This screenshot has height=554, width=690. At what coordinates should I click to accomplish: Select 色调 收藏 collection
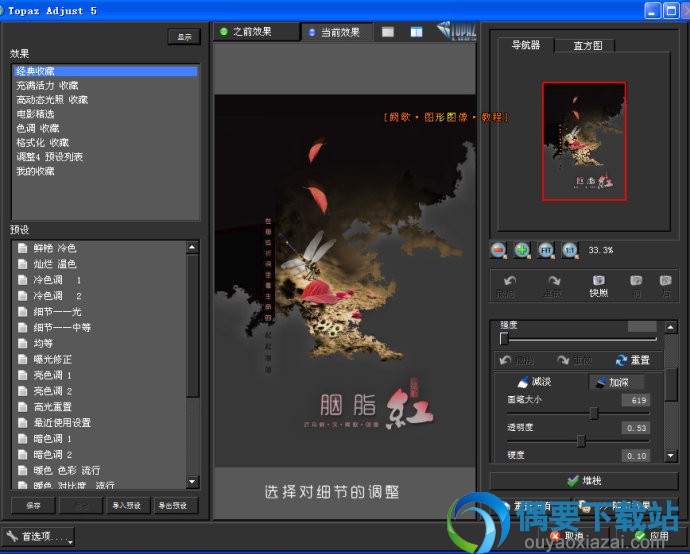[x=105, y=128]
